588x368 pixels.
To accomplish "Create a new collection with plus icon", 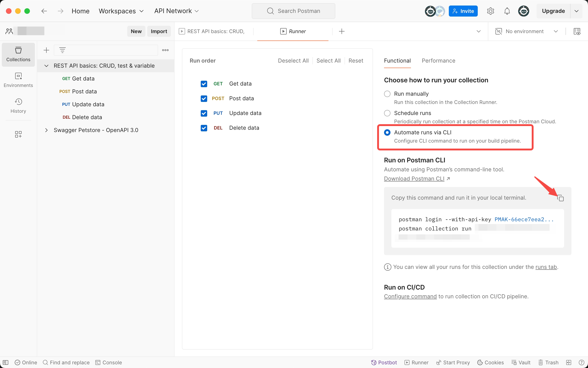I will coord(46,50).
